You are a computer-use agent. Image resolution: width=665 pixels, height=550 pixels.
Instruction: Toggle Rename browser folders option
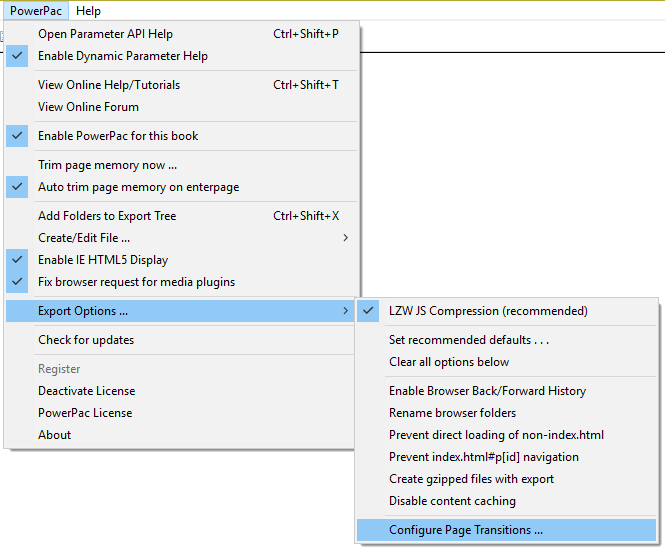[506, 413]
